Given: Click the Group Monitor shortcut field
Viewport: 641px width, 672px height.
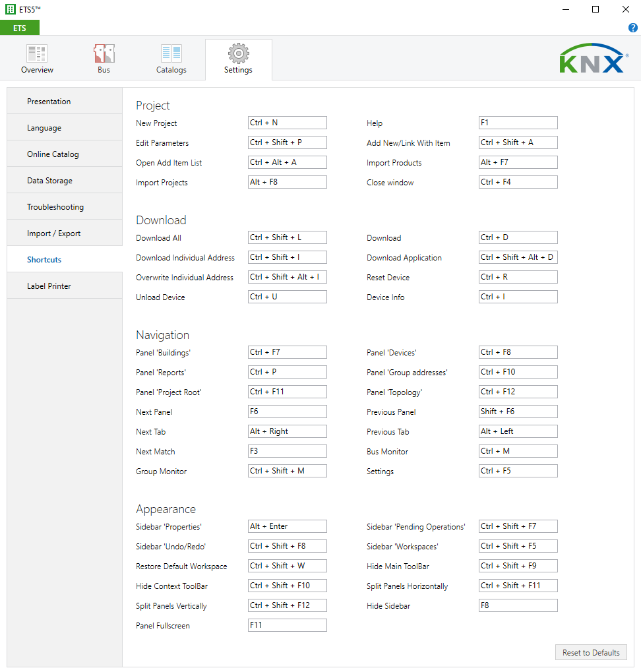Looking at the screenshot, I should pyautogui.click(x=287, y=471).
